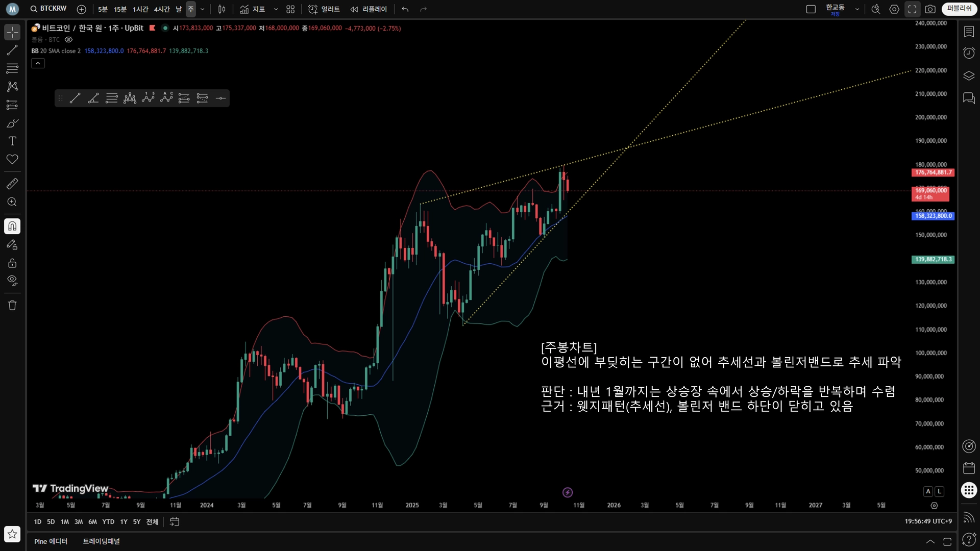
Task: Expand the timeframe interval dropdown arrow
Action: 203,9
